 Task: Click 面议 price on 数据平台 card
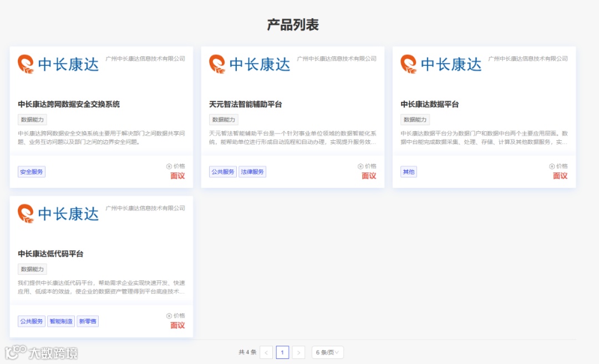pos(560,176)
